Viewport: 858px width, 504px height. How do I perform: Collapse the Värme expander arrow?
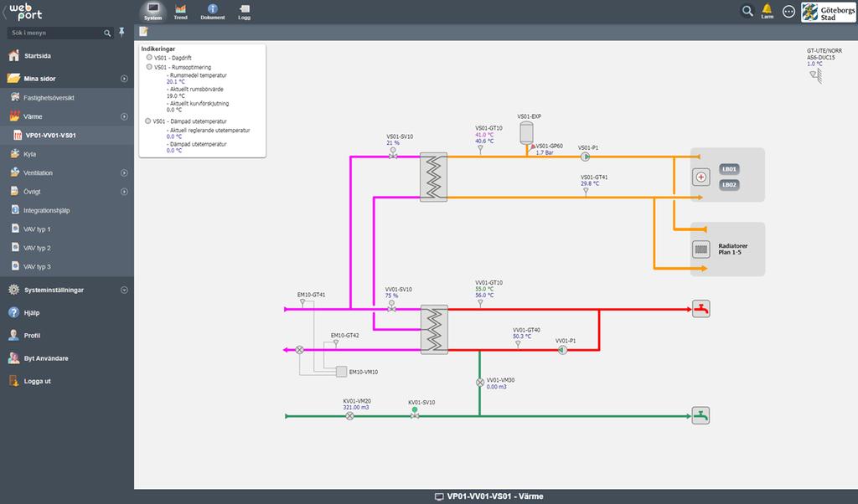coord(124,116)
